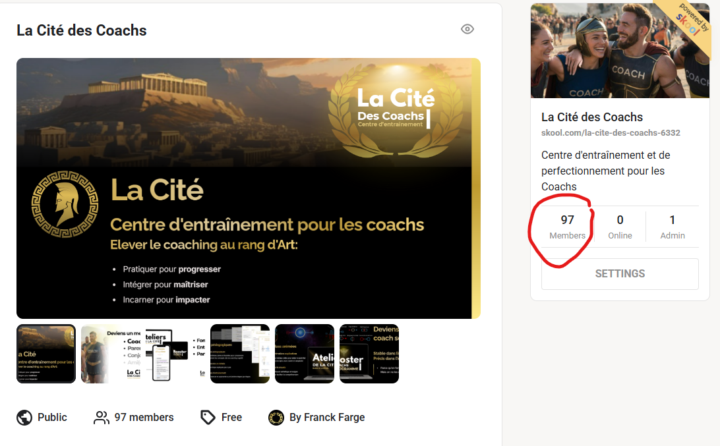The image size is (720, 446).
Task: Click the Franck Farge avatar icon
Action: point(276,418)
